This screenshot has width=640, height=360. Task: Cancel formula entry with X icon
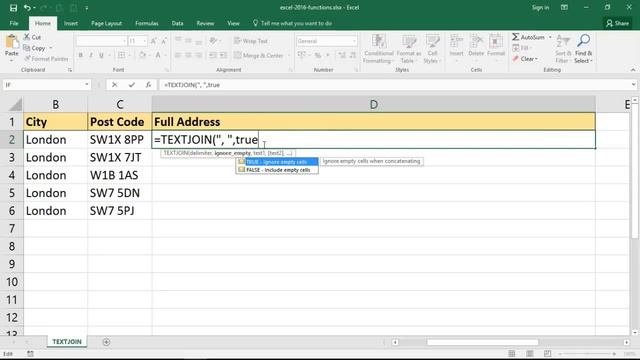pos(115,85)
